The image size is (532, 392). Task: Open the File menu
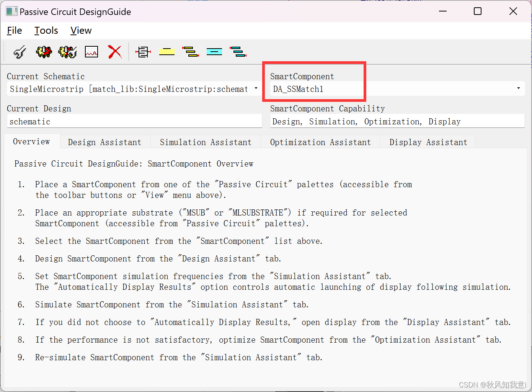pyautogui.click(x=15, y=31)
